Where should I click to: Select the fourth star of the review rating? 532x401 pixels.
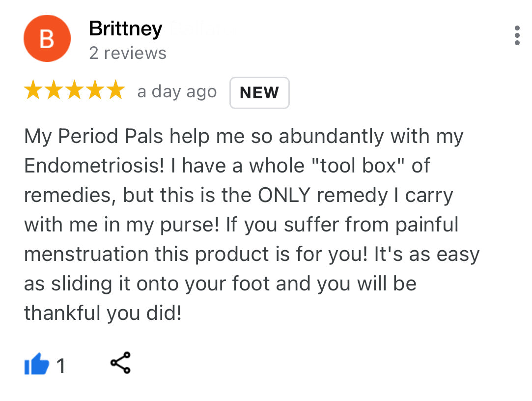click(x=95, y=90)
